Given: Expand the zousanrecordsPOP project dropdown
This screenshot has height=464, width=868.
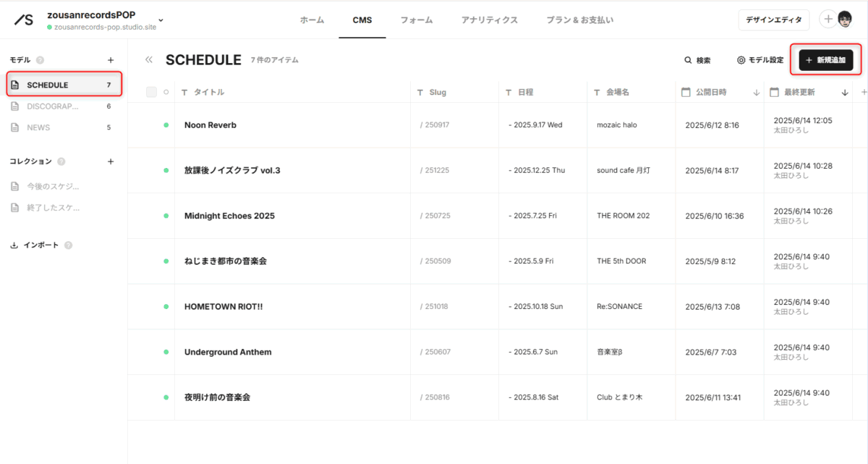Looking at the screenshot, I should tap(161, 20).
